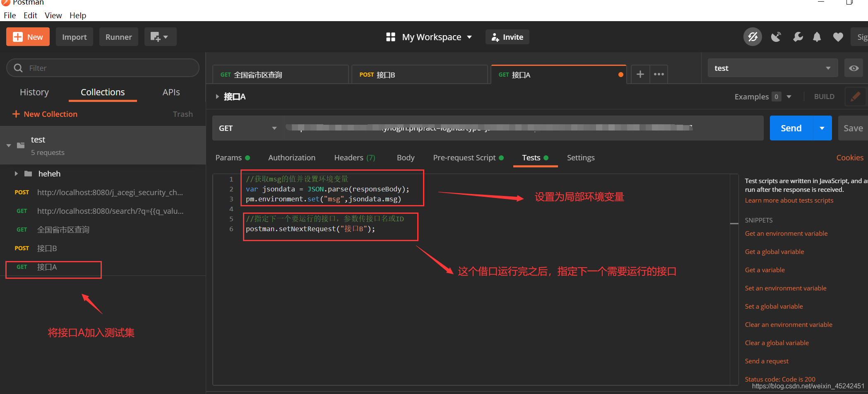The height and width of the screenshot is (394, 868).
Task: Open the sync status icon
Action: pos(753,37)
